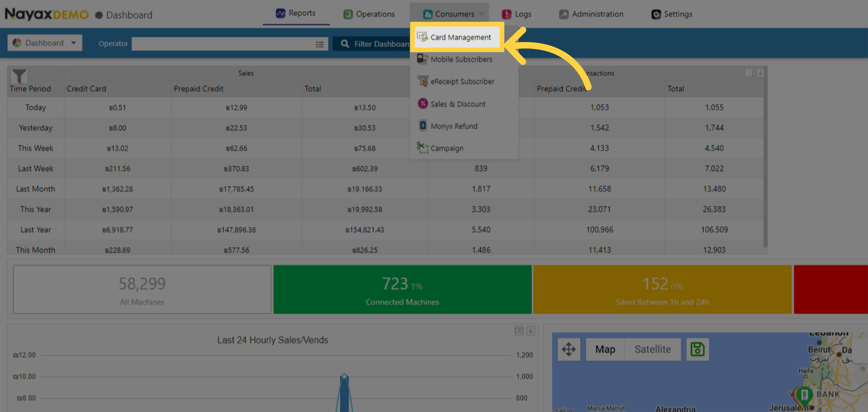Switch map to Satellite view
Image resolution: width=868 pixels, height=412 pixels.
click(x=652, y=349)
